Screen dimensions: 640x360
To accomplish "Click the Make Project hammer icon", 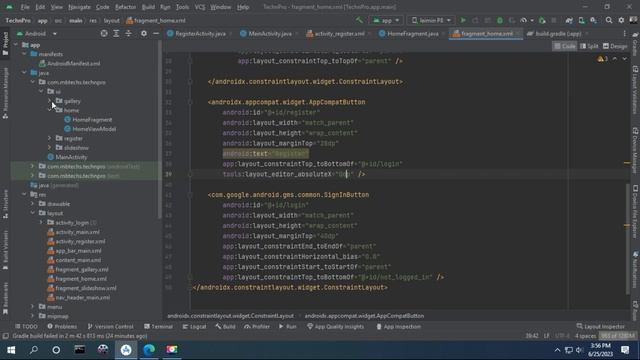I will coord(360,20).
